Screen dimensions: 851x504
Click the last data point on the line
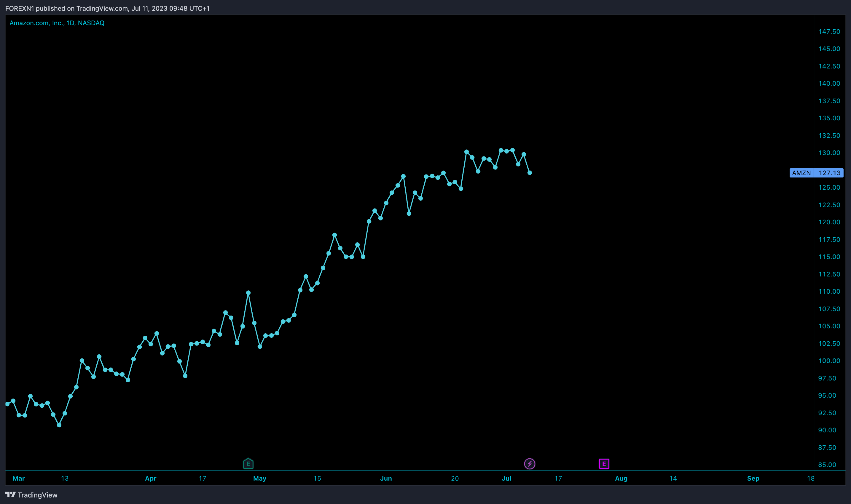tap(530, 173)
